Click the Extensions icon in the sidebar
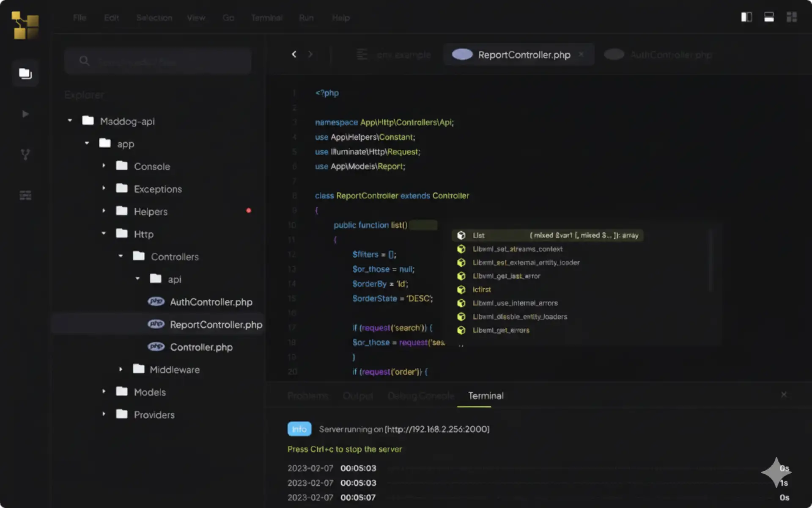The height and width of the screenshot is (508, 812). [x=25, y=195]
